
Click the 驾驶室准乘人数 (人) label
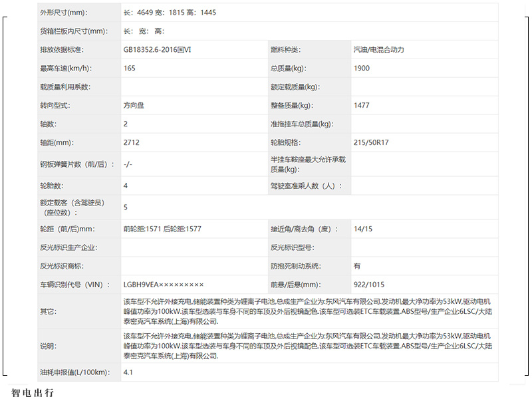[307, 186]
